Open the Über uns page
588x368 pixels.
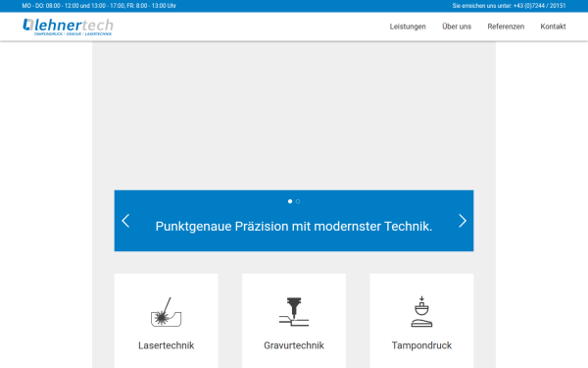(x=457, y=26)
